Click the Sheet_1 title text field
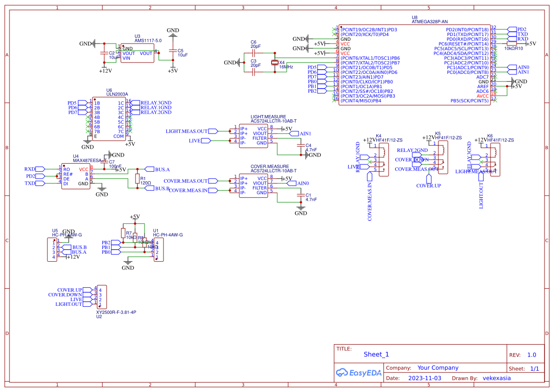Screen dimensions: 554x392 click(x=375, y=354)
